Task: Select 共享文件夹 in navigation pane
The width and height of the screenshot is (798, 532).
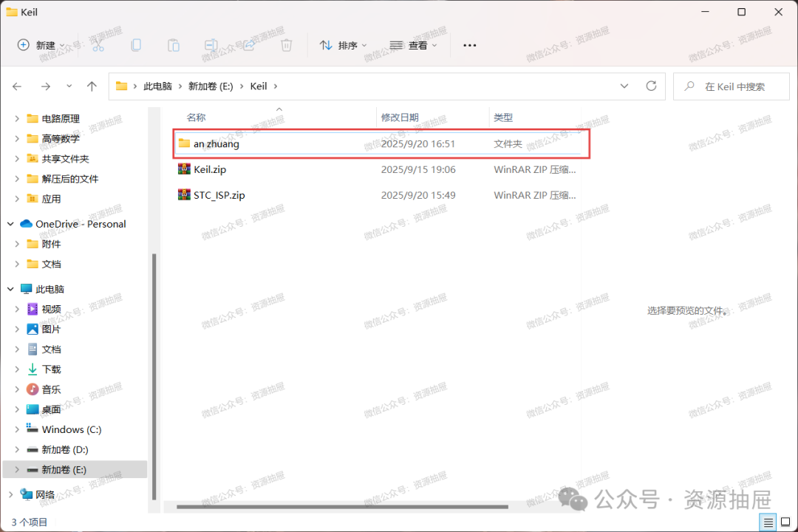Action: (x=65, y=159)
